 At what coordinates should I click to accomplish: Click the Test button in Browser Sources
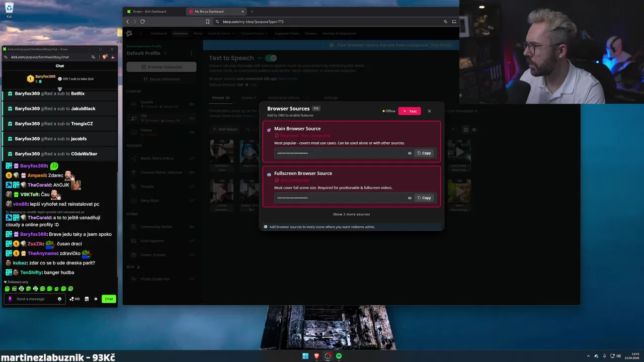410,111
